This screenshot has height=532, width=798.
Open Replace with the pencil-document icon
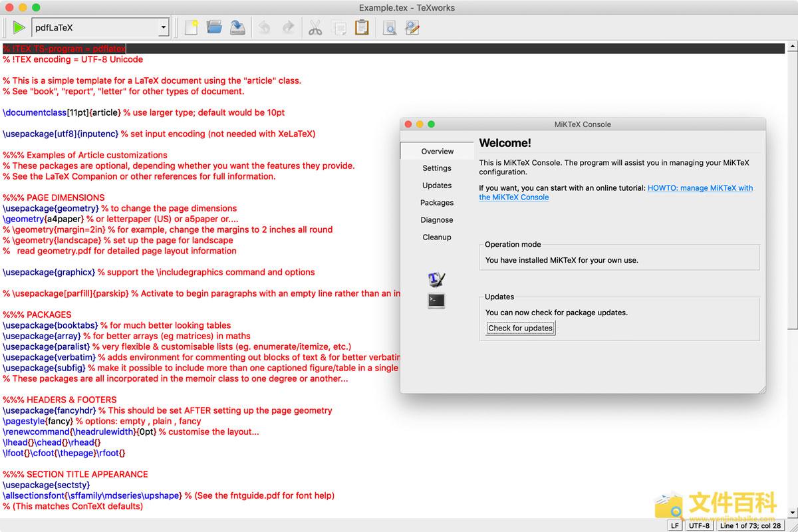click(412, 27)
